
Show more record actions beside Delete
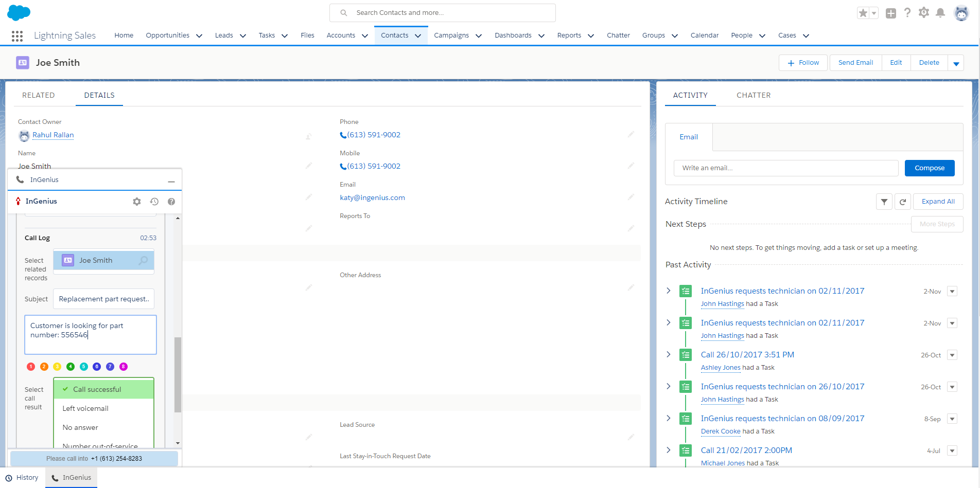pyautogui.click(x=956, y=63)
